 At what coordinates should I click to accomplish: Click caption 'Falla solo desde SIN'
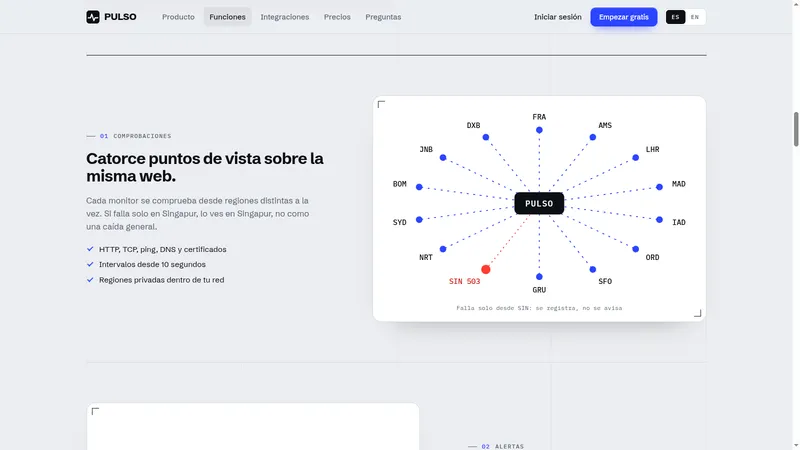[539, 308]
